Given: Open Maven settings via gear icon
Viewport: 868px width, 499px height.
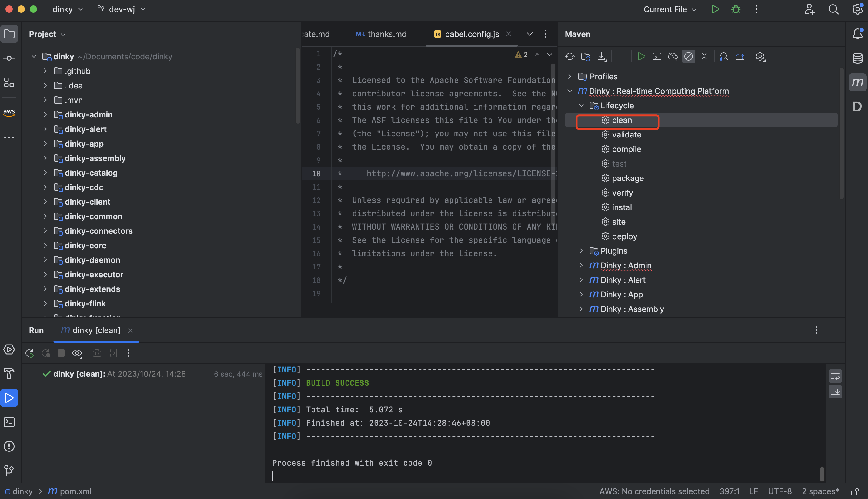Looking at the screenshot, I should pyautogui.click(x=760, y=56).
